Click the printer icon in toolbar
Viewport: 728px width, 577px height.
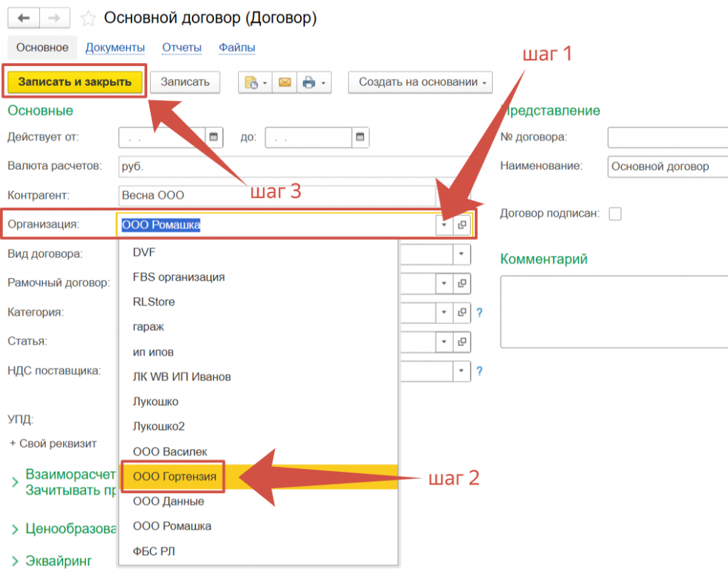click(x=309, y=82)
